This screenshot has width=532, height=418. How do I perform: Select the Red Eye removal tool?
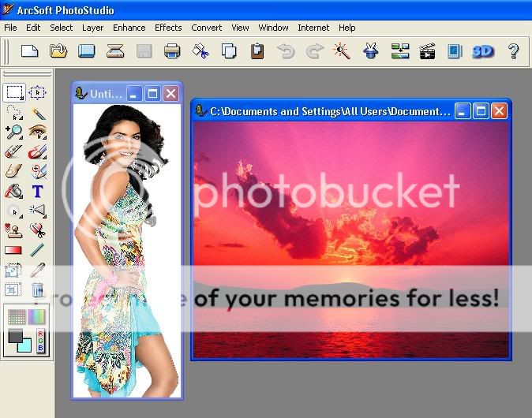pyautogui.click(x=37, y=132)
